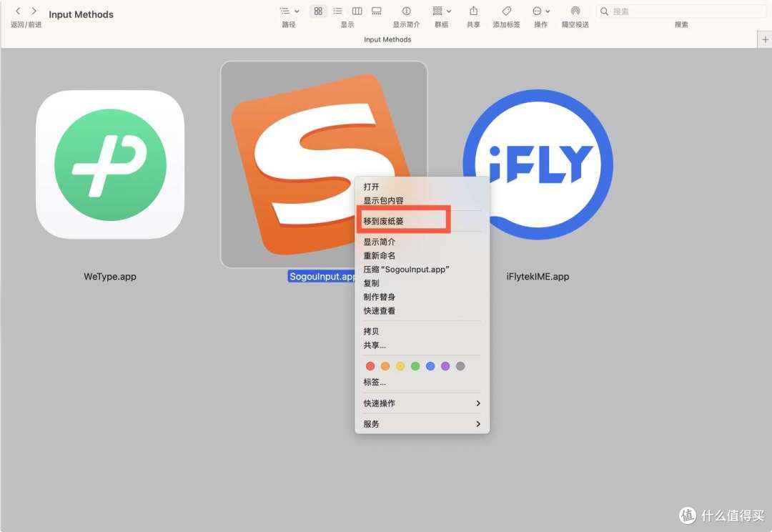The width and height of the screenshot is (772, 532).
Task: Click the iFlytekIME.app file name
Action: pyautogui.click(x=538, y=276)
